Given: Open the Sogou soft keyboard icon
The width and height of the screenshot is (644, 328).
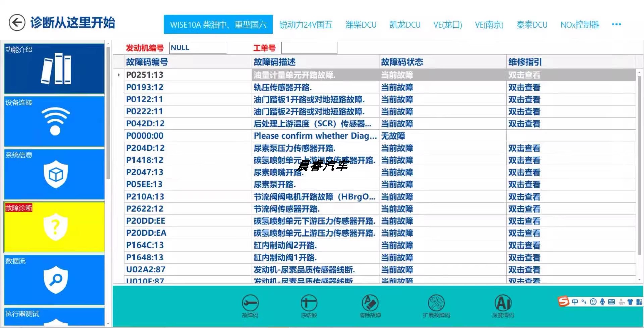Looking at the screenshot, I should (611, 302).
